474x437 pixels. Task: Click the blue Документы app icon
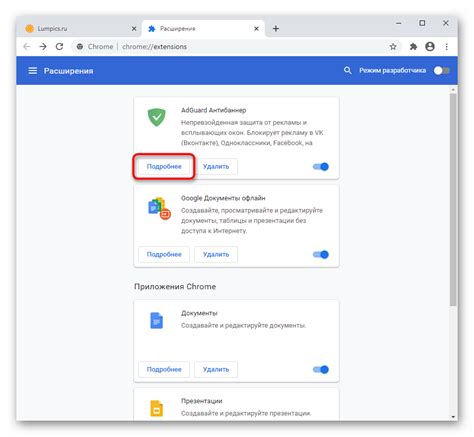(x=156, y=320)
